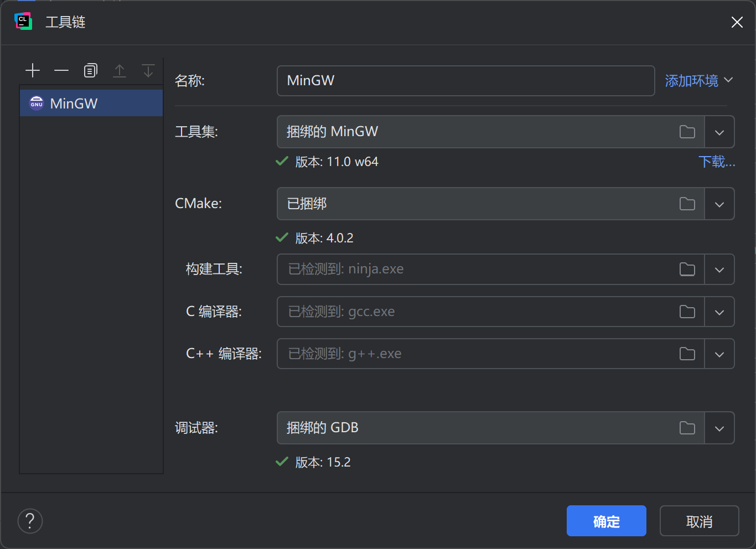The height and width of the screenshot is (549, 756).
Task: Browse folder for 工具集 path
Action: click(x=687, y=132)
